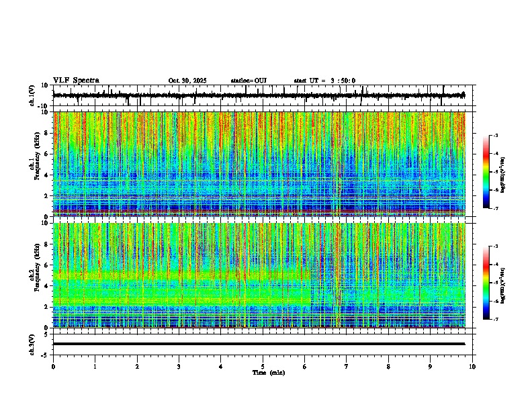Click the ch.2 PSD color scale bar
This screenshot has height=411, width=532.
click(486, 283)
